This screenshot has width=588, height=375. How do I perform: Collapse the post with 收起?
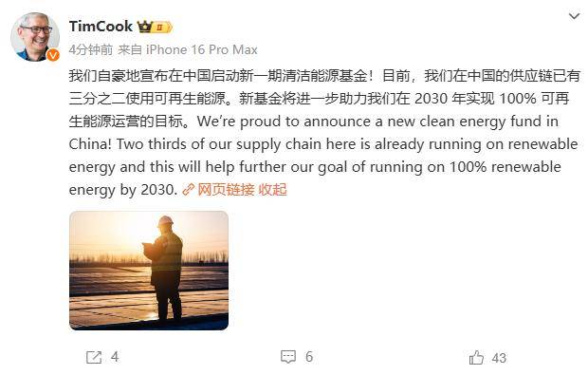click(272, 190)
